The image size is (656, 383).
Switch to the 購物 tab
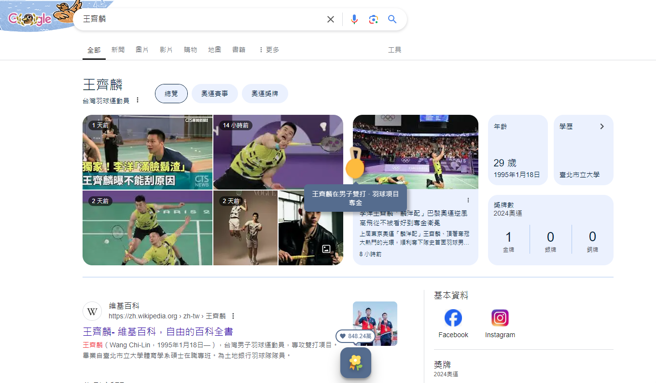click(190, 49)
